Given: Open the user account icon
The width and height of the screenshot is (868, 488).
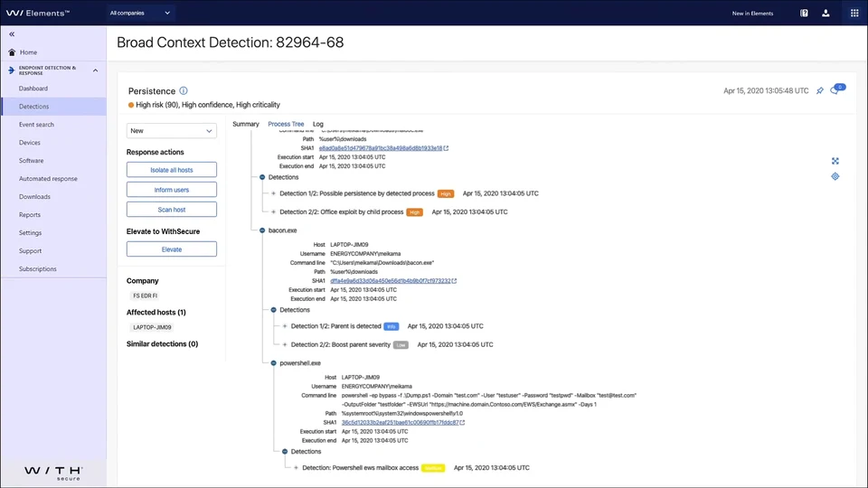Looking at the screenshot, I should (x=826, y=13).
